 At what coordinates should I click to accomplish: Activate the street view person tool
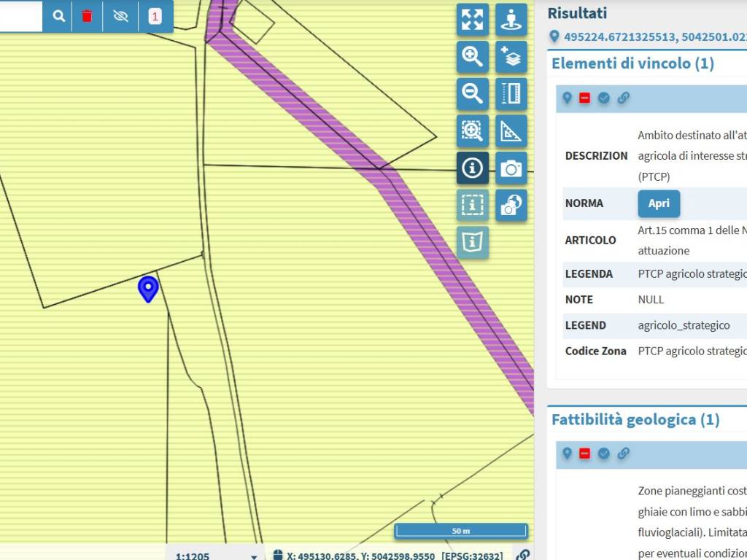pyautogui.click(x=511, y=20)
